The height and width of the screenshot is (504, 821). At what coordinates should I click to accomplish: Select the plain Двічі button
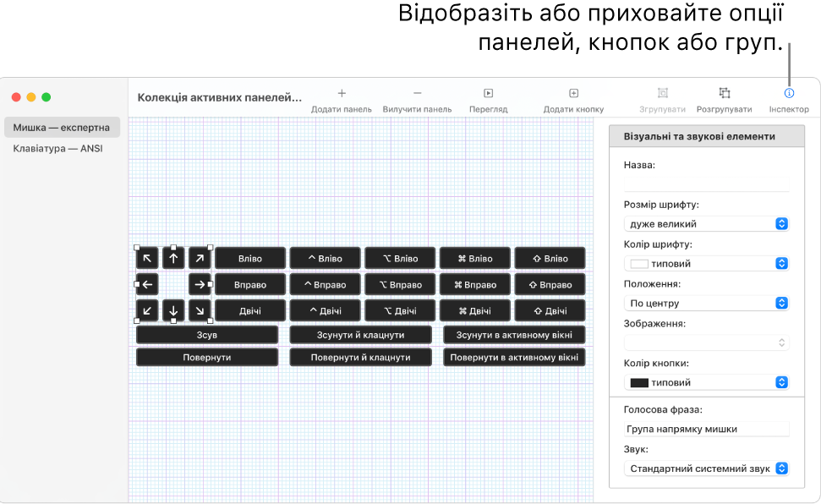click(250, 310)
